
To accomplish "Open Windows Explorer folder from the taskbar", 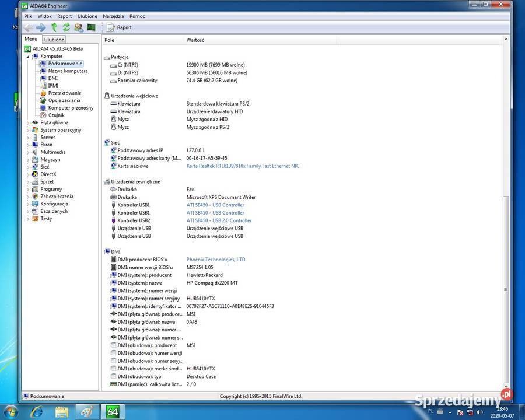I will pyautogui.click(x=62, y=412).
